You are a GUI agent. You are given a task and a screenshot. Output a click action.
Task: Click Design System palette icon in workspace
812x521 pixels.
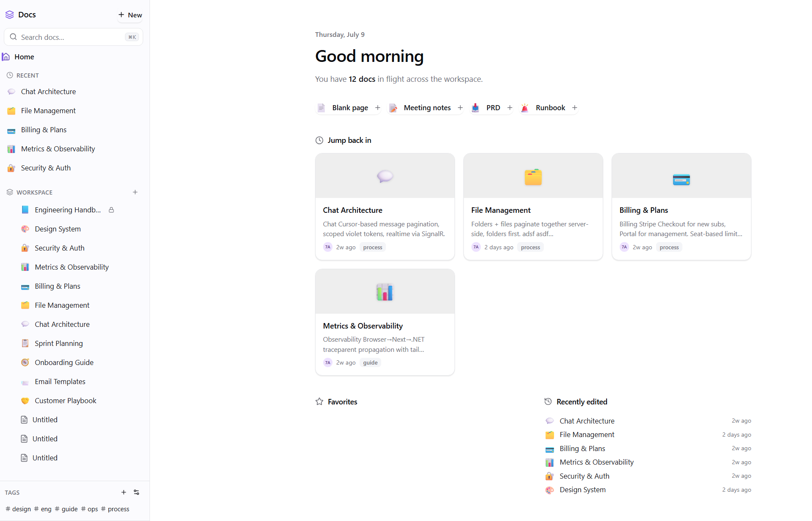pyautogui.click(x=25, y=229)
